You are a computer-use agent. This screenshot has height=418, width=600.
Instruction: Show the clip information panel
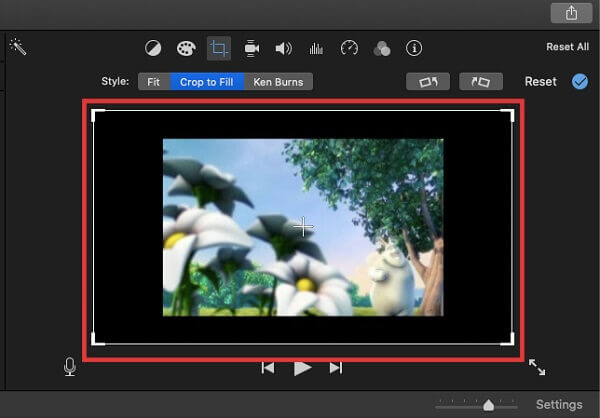coord(414,49)
